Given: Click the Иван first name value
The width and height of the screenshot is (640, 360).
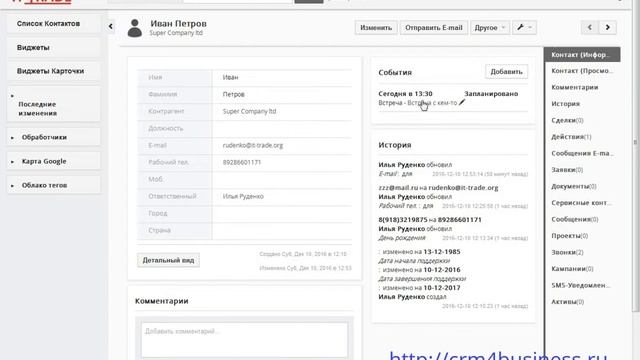Looking at the screenshot, I should [x=230, y=77].
